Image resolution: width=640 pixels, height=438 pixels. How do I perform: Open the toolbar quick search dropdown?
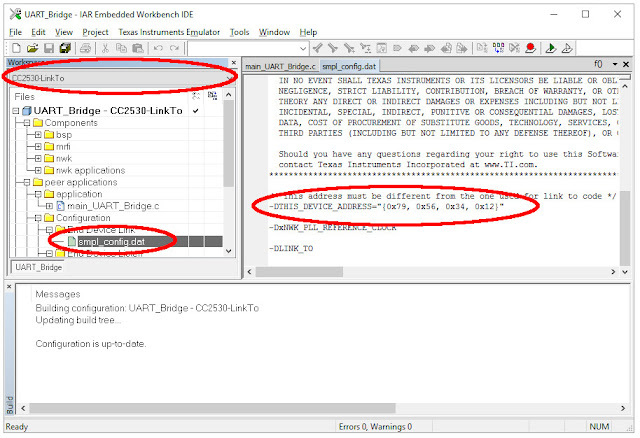303,49
